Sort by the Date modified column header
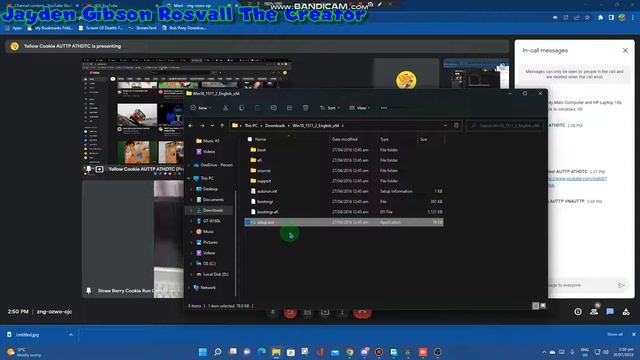Image resolution: width=640 pixels, height=360 pixels. (345, 139)
